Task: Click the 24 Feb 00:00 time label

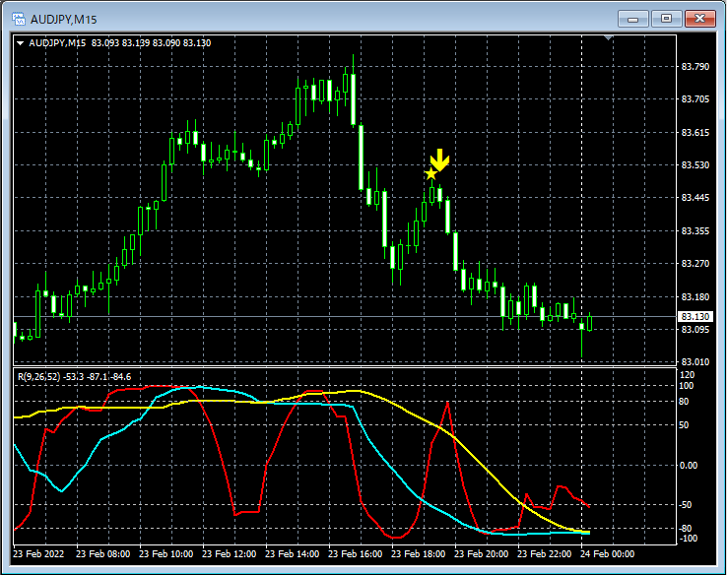Action: [607, 553]
